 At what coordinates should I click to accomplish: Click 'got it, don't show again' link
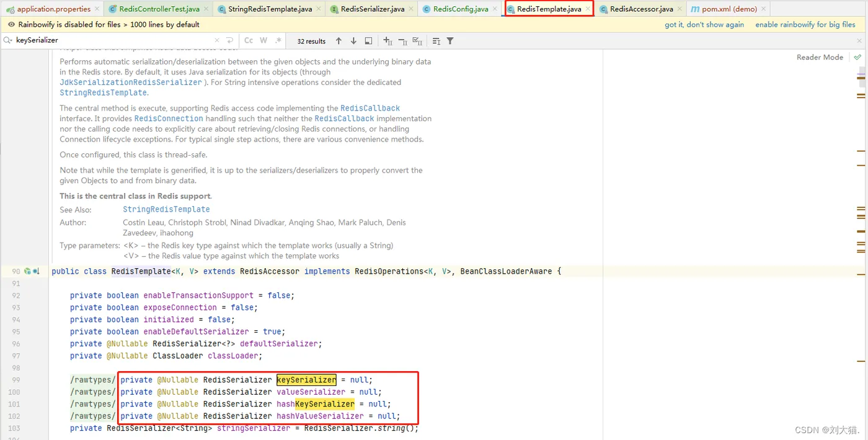click(x=704, y=24)
